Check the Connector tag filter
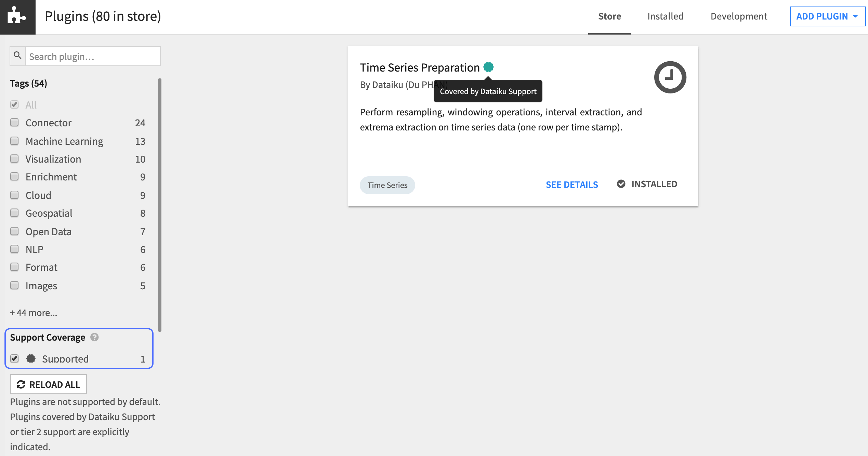This screenshot has height=456, width=868. 14,122
